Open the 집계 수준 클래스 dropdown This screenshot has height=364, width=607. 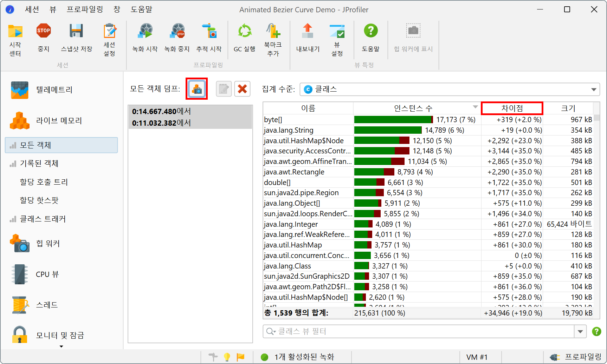tap(450, 89)
